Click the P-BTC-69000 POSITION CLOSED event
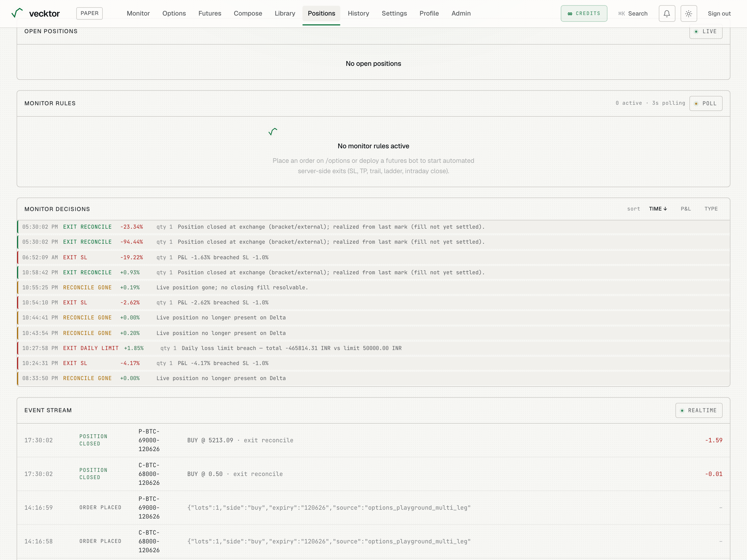This screenshot has height=560, width=747. [x=374, y=440]
